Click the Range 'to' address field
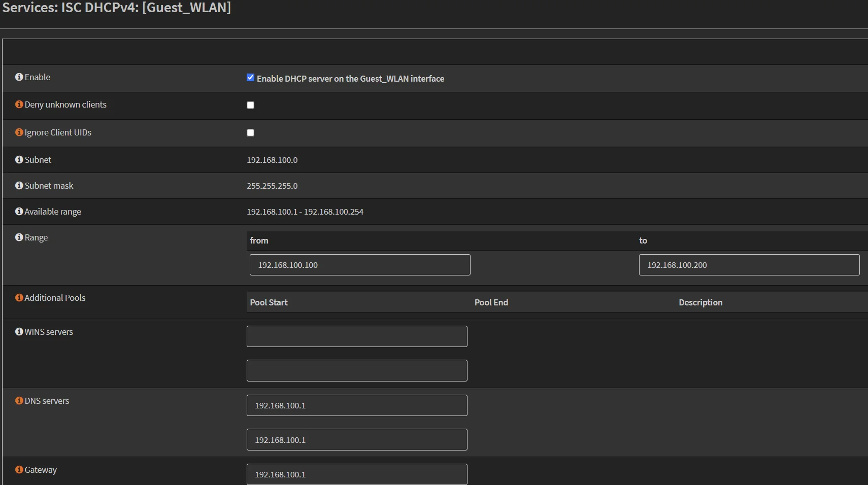868x485 pixels. 749,265
